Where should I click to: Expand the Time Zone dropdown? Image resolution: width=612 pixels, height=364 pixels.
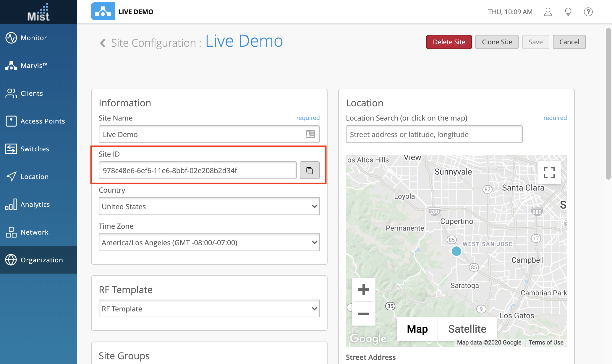coord(209,242)
